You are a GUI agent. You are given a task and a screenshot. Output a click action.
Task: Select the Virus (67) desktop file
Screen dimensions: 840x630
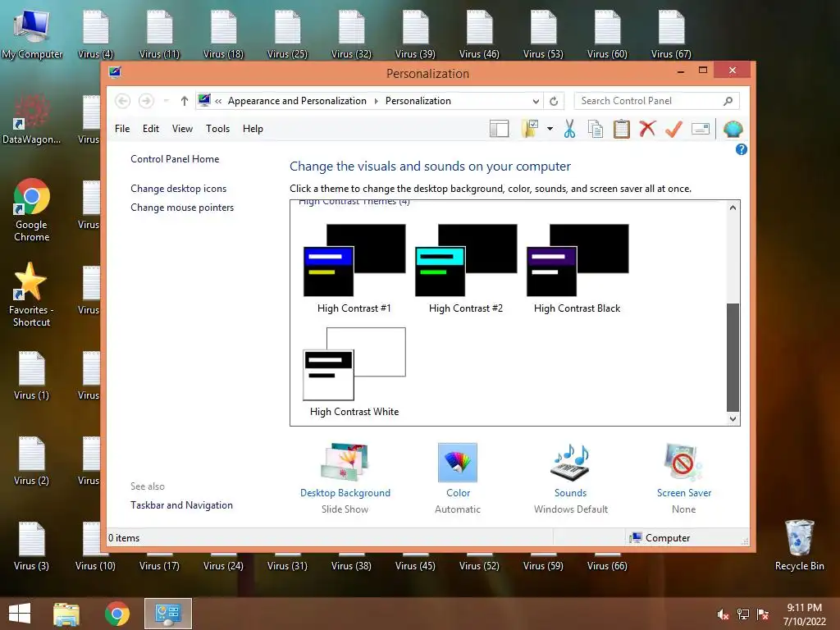tap(671, 35)
